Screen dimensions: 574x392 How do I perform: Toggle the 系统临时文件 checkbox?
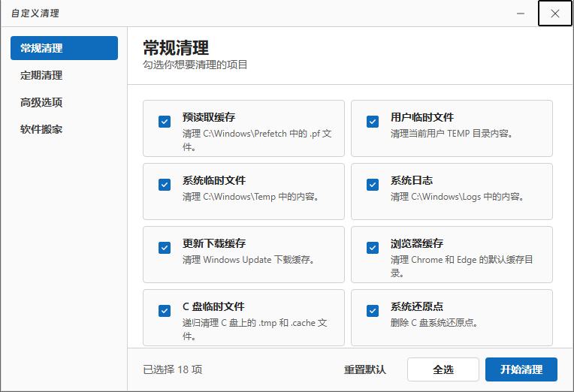click(165, 185)
